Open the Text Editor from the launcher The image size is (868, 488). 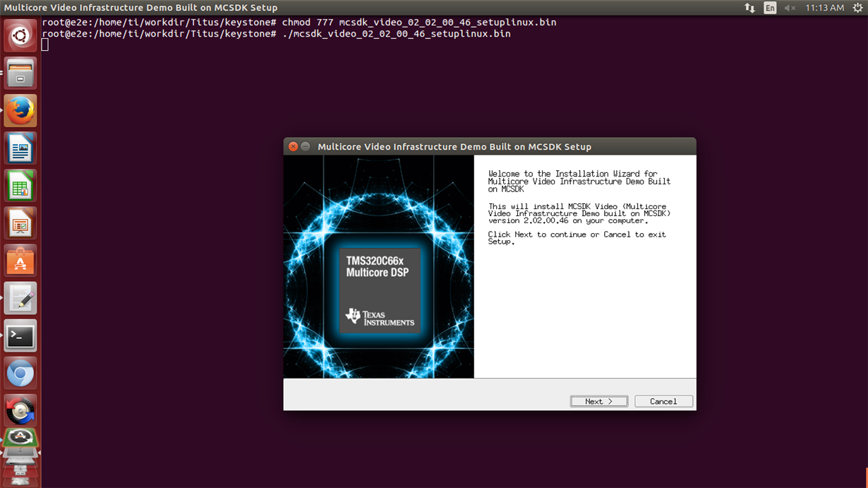click(20, 298)
